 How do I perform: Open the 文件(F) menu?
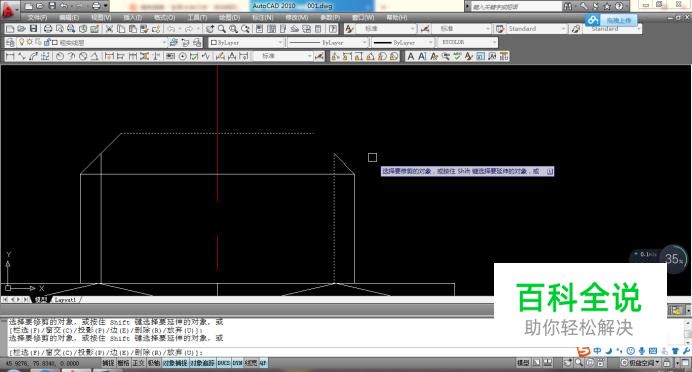37,18
